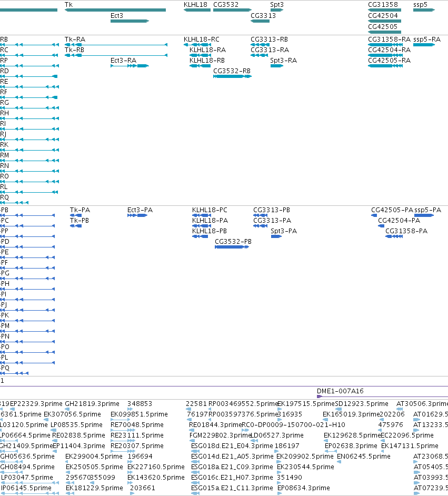Click the RE70048.5prime EST label
The width and height of the screenshot is (448, 496).
coord(137,425)
